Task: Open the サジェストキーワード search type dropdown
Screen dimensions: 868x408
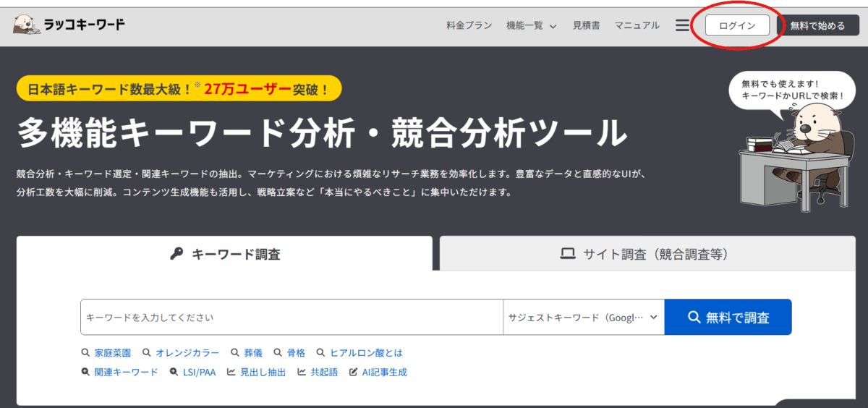Action: 583,318
